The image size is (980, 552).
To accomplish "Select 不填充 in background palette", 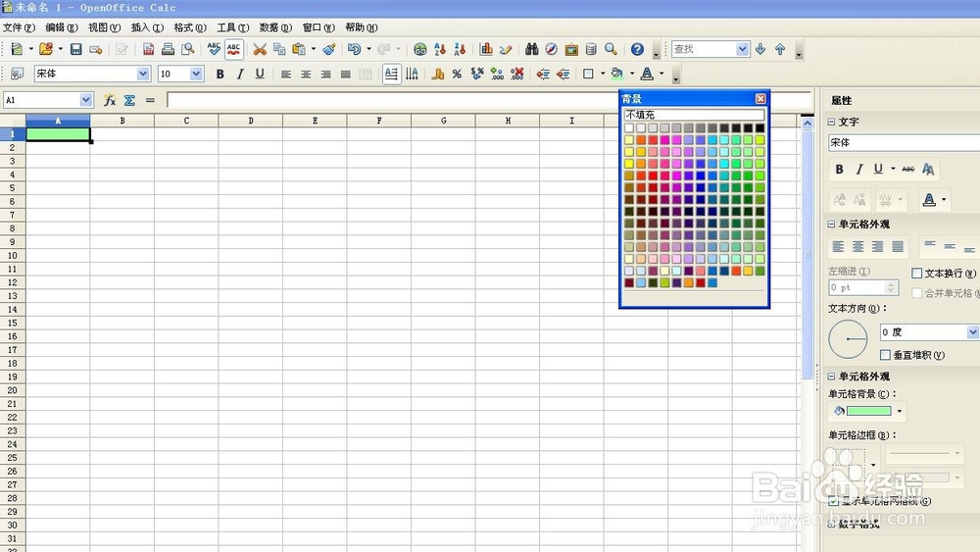I will [694, 115].
